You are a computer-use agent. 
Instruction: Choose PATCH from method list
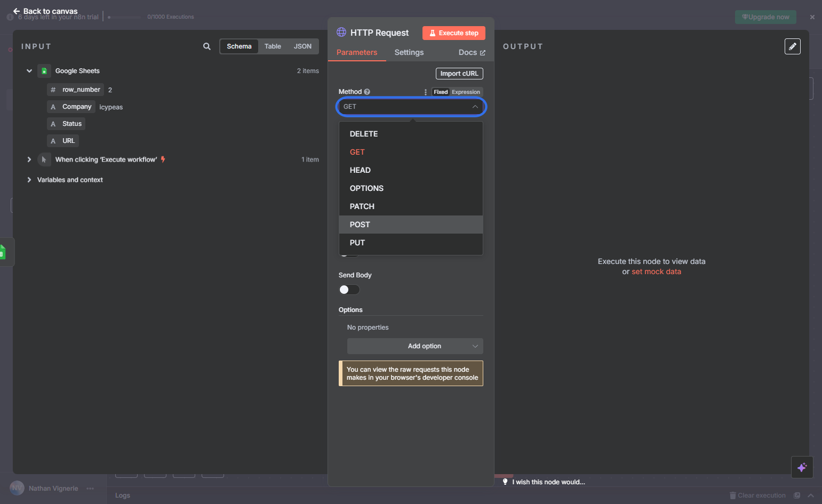[x=411, y=206]
